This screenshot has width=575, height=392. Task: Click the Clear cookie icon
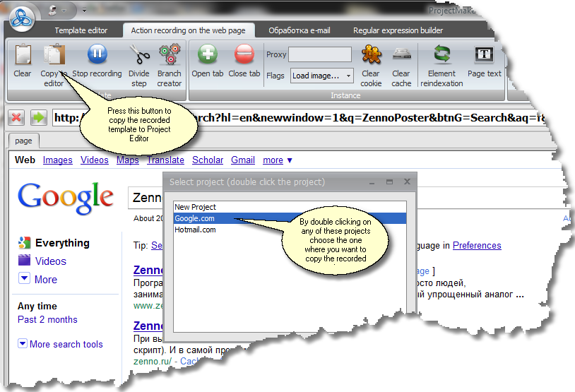(x=371, y=56)
